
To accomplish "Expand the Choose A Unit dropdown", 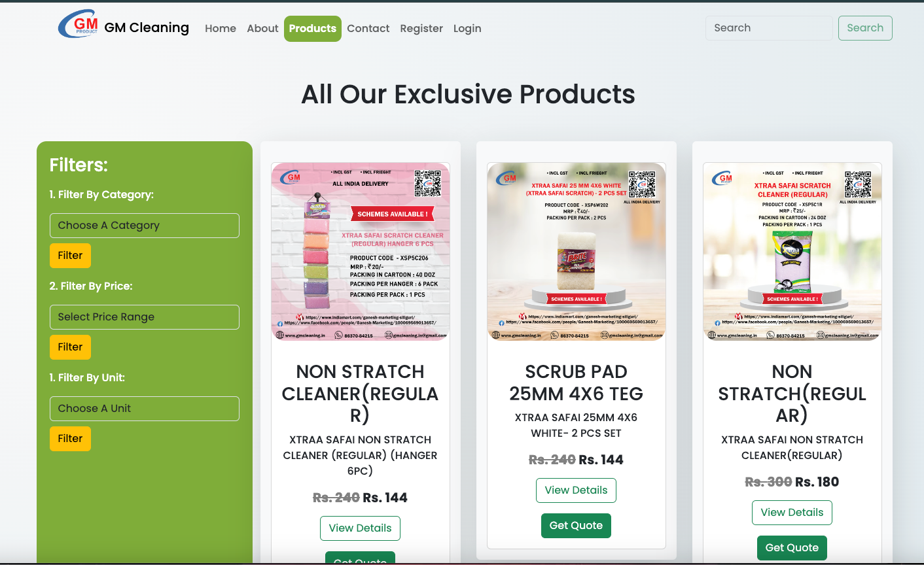I will [145, 409].
